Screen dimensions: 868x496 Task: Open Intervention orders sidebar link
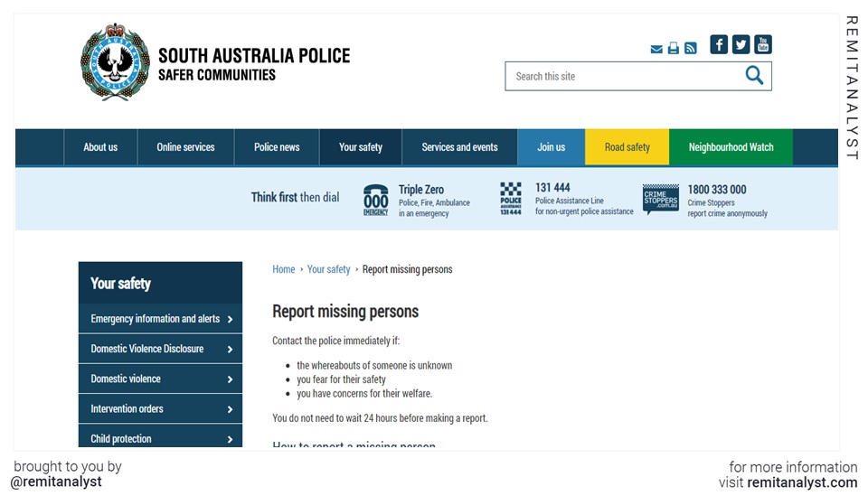pos(127,408)
